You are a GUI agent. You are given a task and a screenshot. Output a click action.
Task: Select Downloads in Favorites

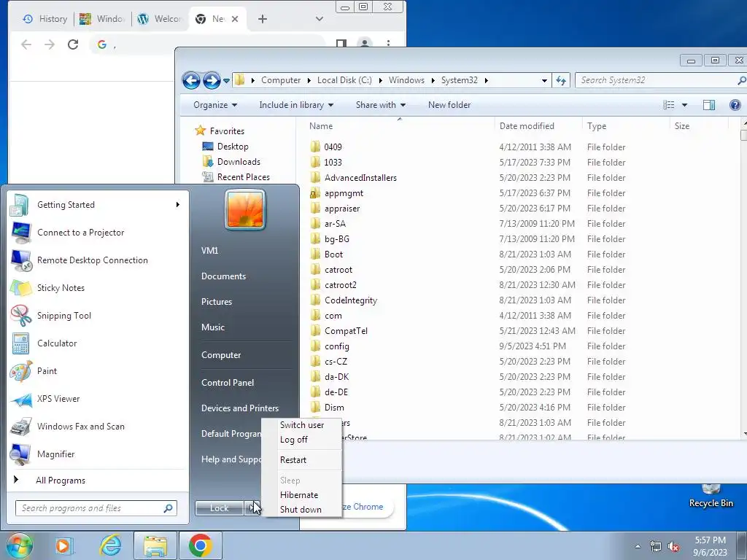point(239,162)
